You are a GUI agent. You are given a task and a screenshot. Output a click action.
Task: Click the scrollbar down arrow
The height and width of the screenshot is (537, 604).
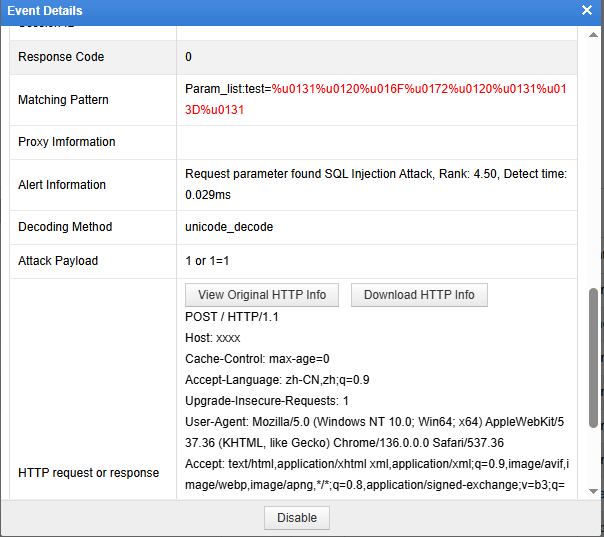tap(593, 490)
